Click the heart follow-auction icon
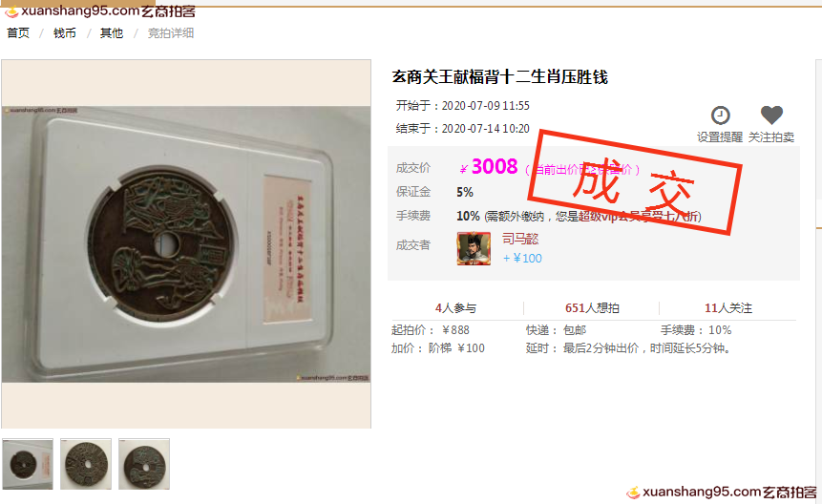 click(x=771, y=115)
